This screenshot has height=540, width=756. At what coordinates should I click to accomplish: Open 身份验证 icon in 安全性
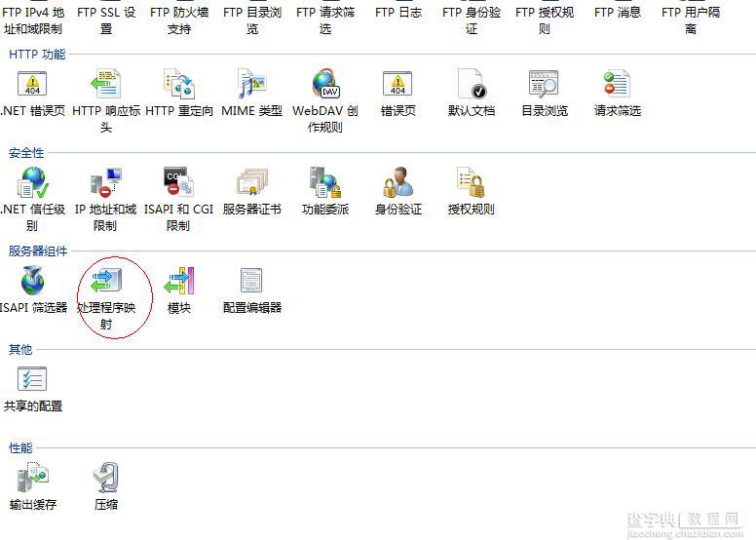(398, 182)
